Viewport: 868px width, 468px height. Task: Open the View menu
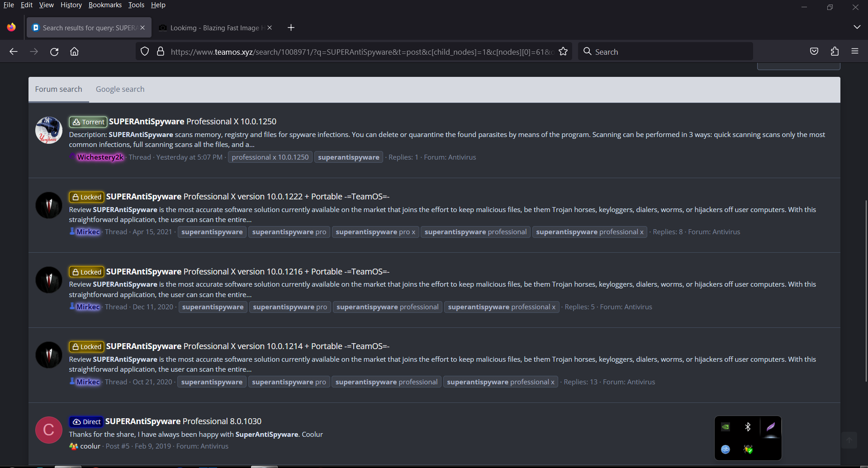[46, 5]
